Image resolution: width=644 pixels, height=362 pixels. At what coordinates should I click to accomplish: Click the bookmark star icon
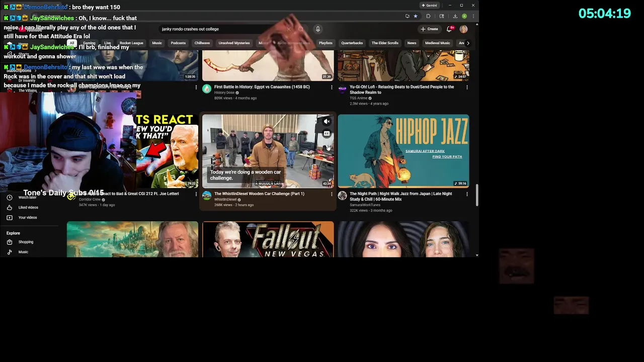tap(415, 16)
